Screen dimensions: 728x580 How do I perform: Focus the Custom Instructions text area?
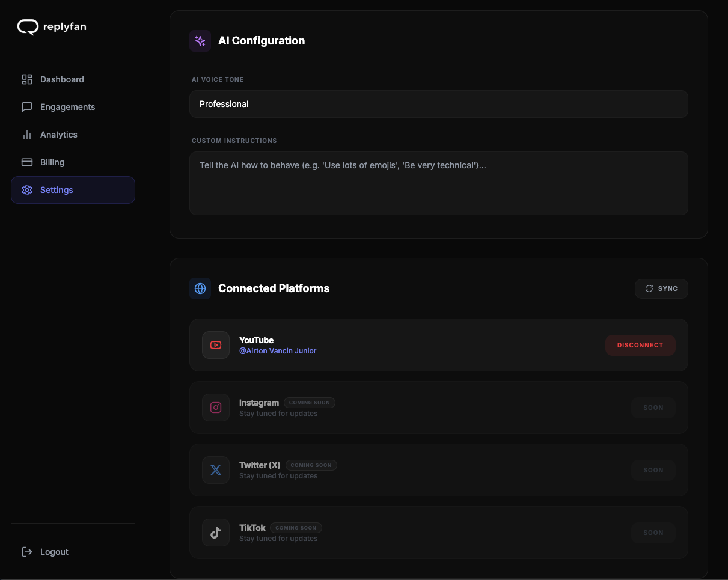438,183
